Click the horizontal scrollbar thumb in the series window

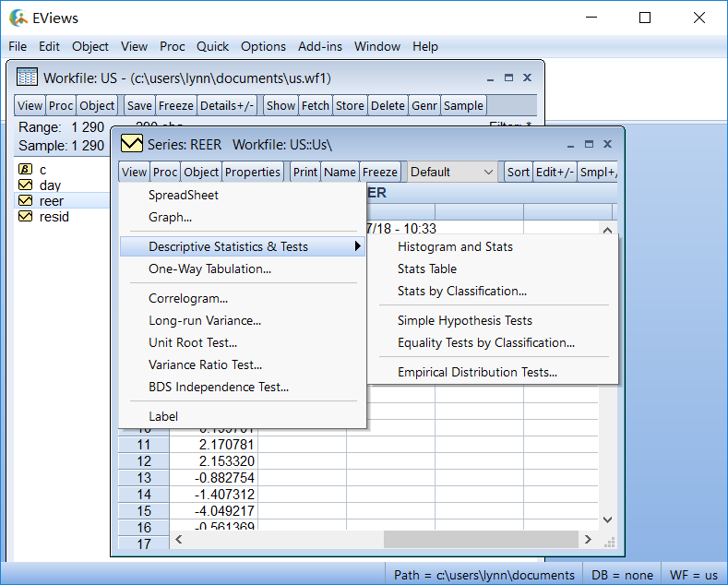coord(481,539)
